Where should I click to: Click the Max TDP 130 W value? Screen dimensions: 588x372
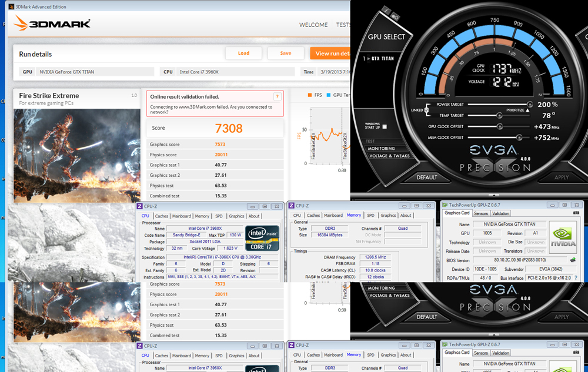236,235
